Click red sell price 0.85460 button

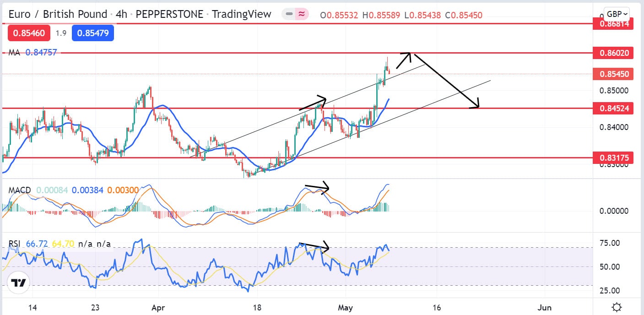pos(28,33)
